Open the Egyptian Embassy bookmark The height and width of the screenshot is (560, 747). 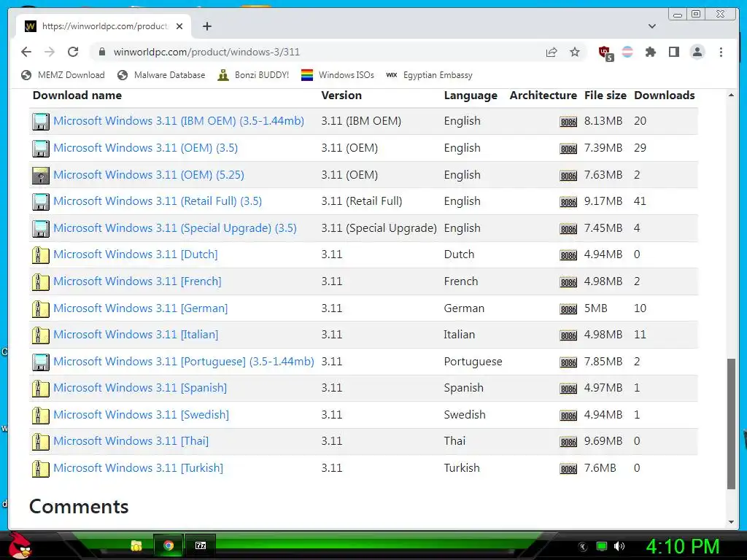pos(429,75)
